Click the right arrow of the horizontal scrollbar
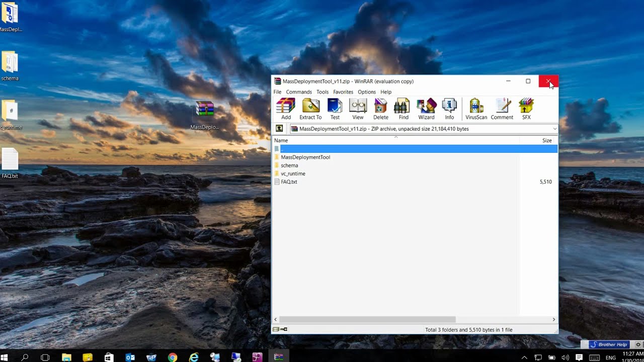Screen dimensions: 644x362 coord(554,319)
